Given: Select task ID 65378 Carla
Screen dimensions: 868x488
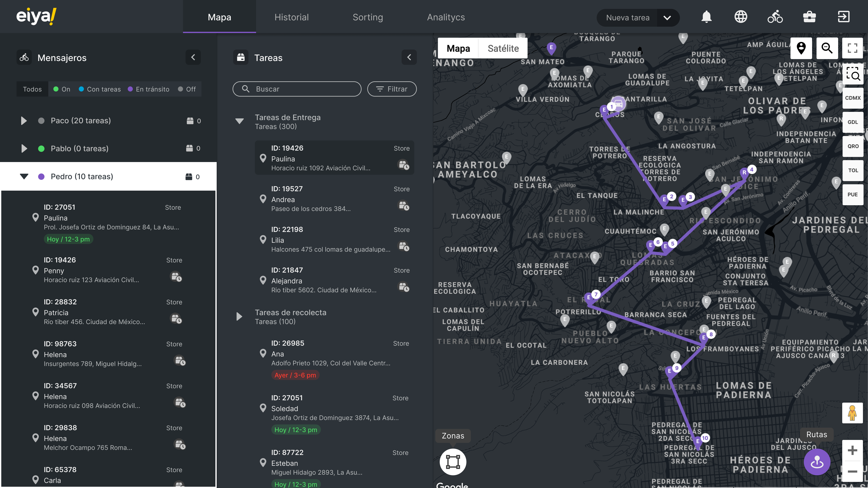Looking at the screenshot, I should click(108, 475).
